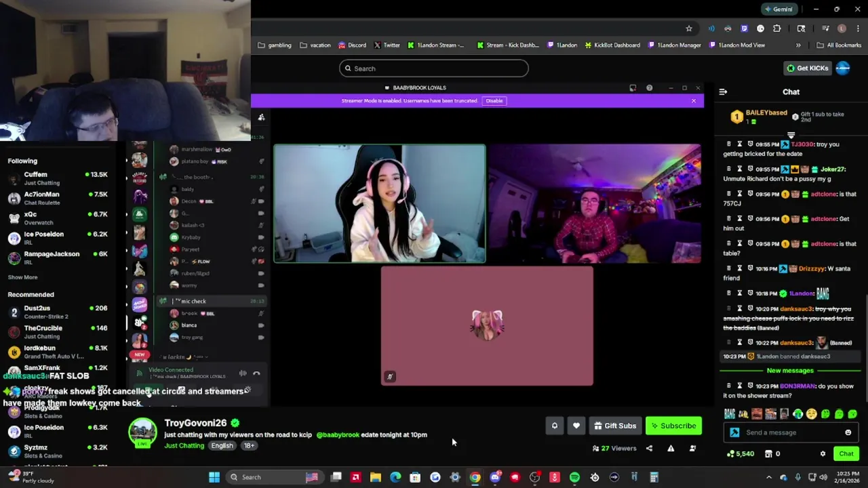Open the Discord bookmark
868x488 pixels.
point(352,45)
